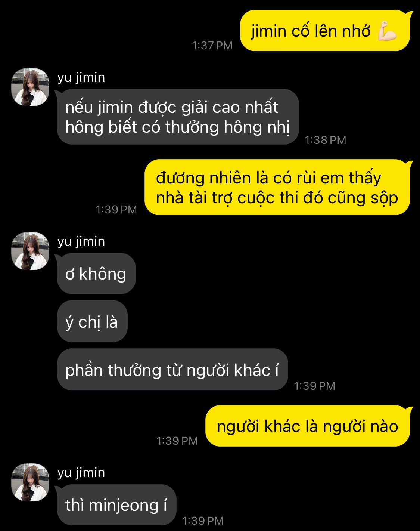This screenshot has height=531, width=420.
Task: Open the yu jimin name above the first gray message
Action: pyautogui.click(x=81, y=77)
